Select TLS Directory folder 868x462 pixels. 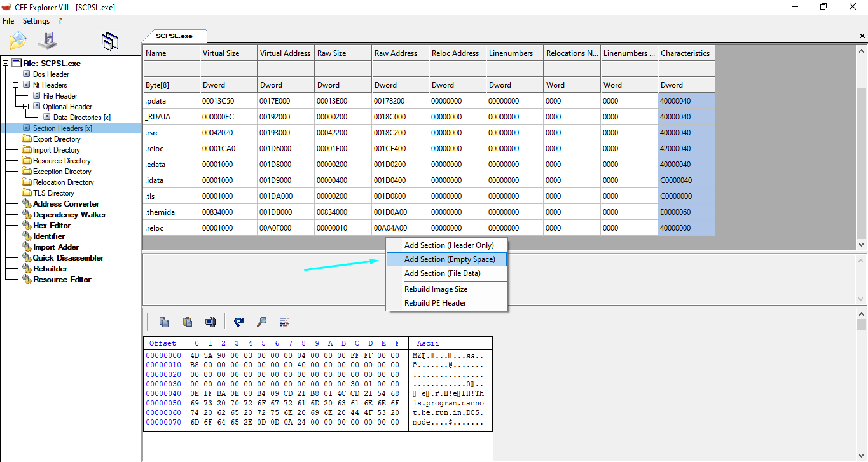pyautogui.click(x=53, y=193)
